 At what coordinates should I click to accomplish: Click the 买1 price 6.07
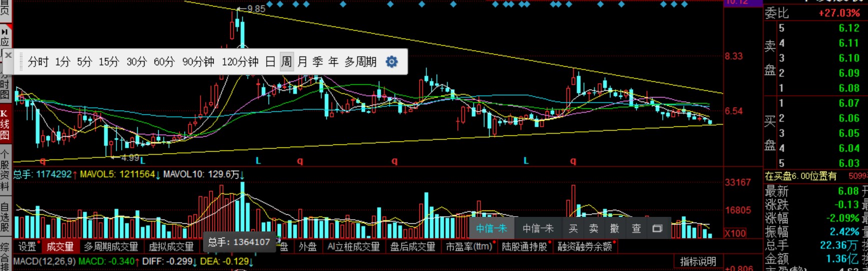click(x=849, y=103)
